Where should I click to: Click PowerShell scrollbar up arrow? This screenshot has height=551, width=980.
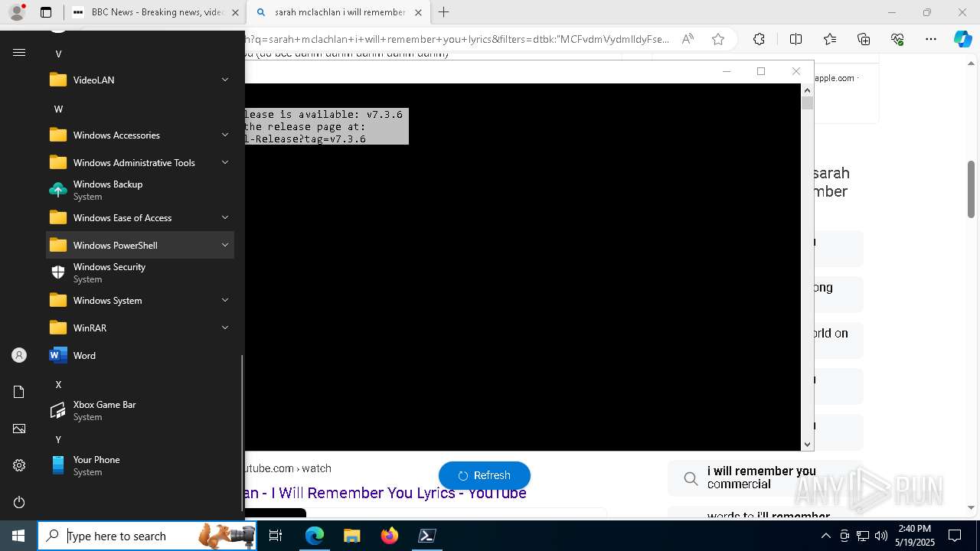[807, 90]
